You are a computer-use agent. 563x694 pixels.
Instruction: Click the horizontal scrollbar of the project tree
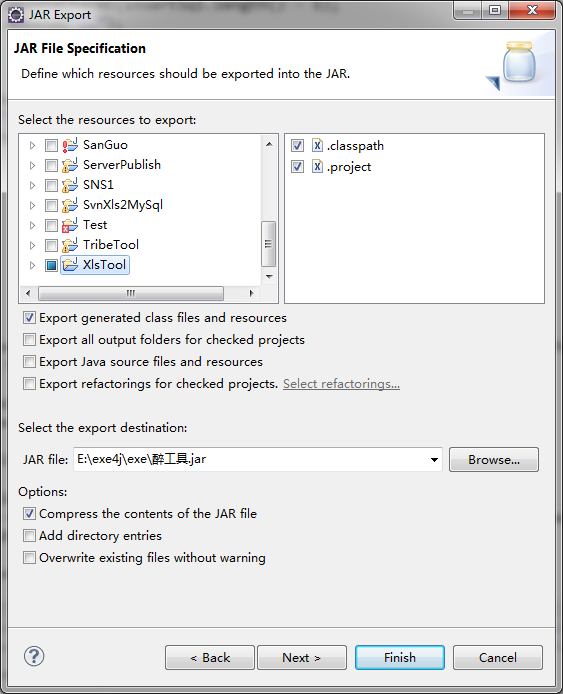click(x=139, y=293)
